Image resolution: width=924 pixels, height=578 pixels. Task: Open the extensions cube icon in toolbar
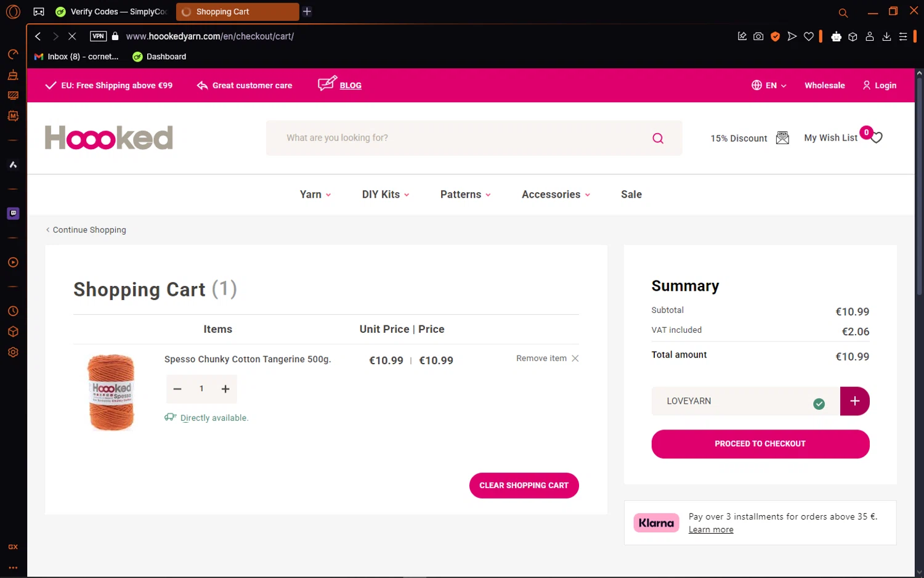[x=853, y=36]
